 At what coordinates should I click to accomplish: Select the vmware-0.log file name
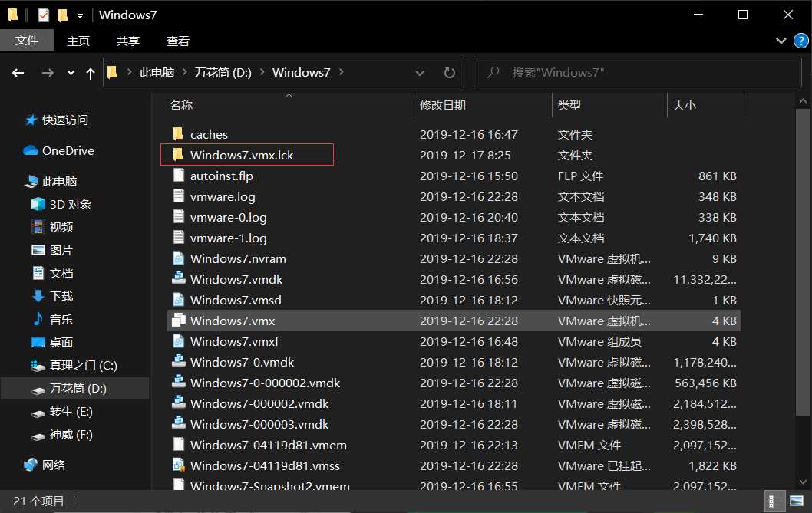click(229, 218)
